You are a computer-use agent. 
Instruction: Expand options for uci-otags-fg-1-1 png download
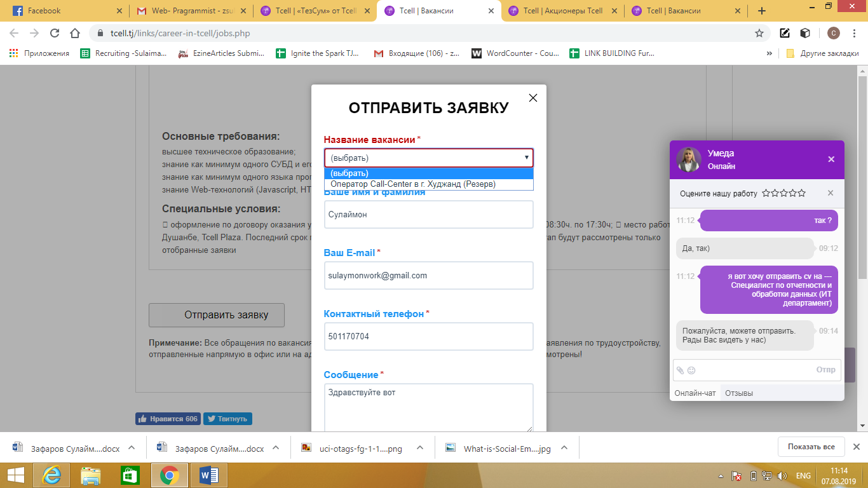[x=419, y=447]
